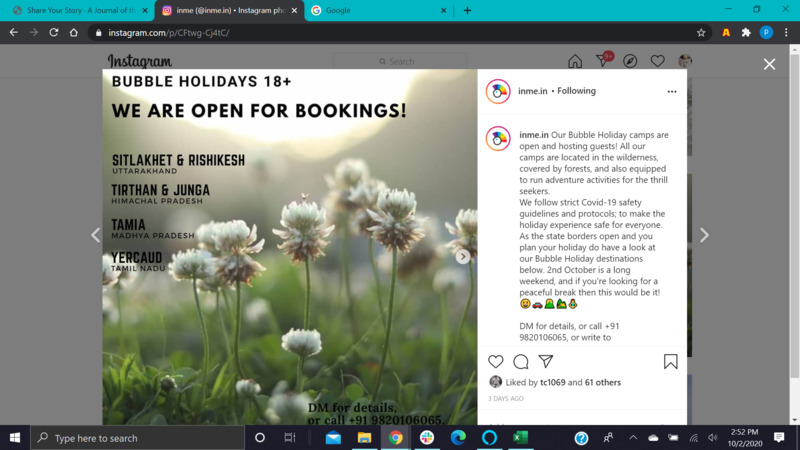Go to next post arrow
The height and width of the screenshot is (450, 800).
704,235
